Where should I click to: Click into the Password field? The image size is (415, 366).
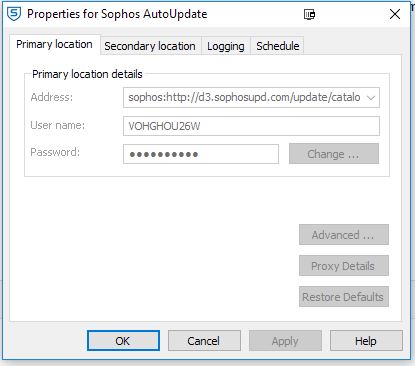pos(201,154)
